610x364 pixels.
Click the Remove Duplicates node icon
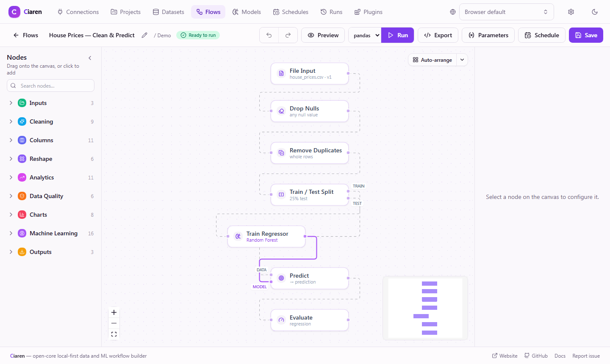click(281, 153)
